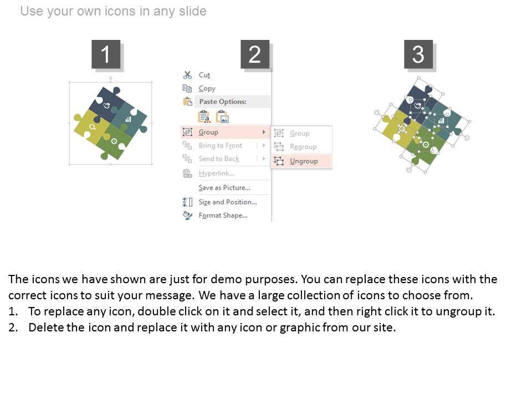Click the Copy icon in context menu

coord(187,88)
